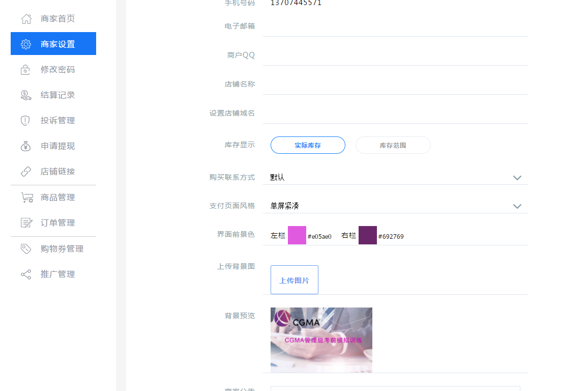Image resolution: width=588 pixels, height=391 pixels.
Task: Open 推广管理 in the sidebar
Action: coord(53,274)
